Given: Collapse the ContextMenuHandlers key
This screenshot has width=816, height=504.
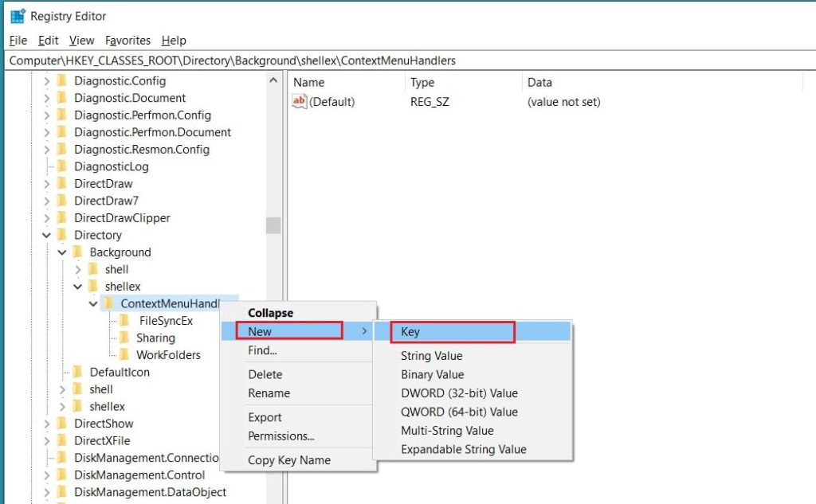Looking at the screenshot, I should pyautogui.click(x=93, y=304).
